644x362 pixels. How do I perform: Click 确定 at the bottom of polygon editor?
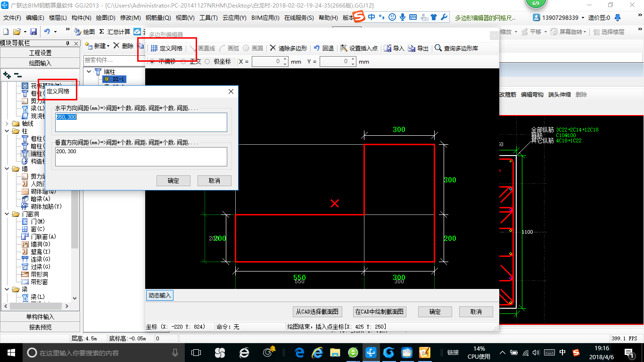435,312
